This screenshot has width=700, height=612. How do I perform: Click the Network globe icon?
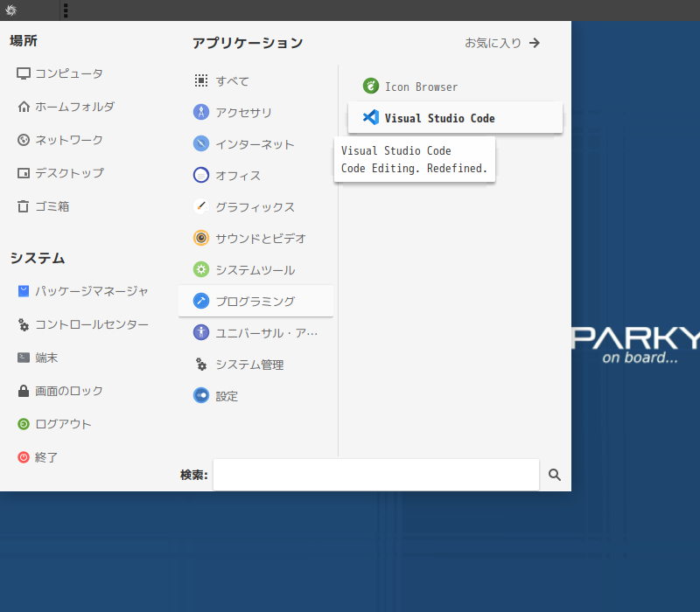tap(24, 140)
